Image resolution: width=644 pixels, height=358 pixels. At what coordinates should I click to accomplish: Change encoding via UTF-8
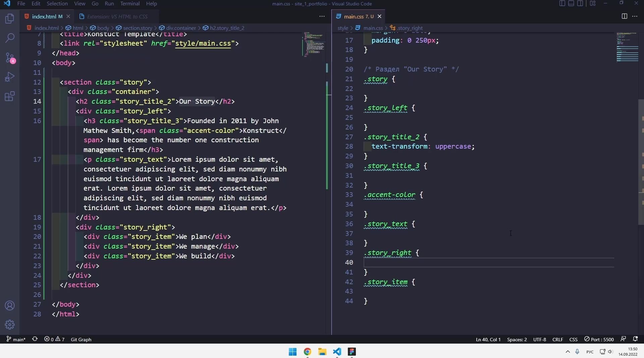point(540,339)
